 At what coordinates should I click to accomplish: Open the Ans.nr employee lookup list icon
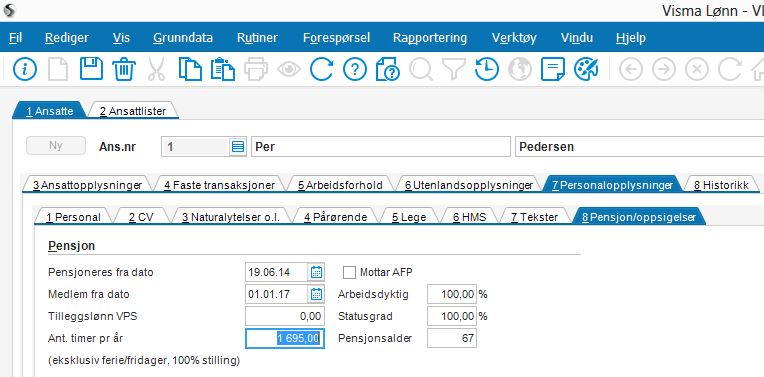[x=238, y=147]
